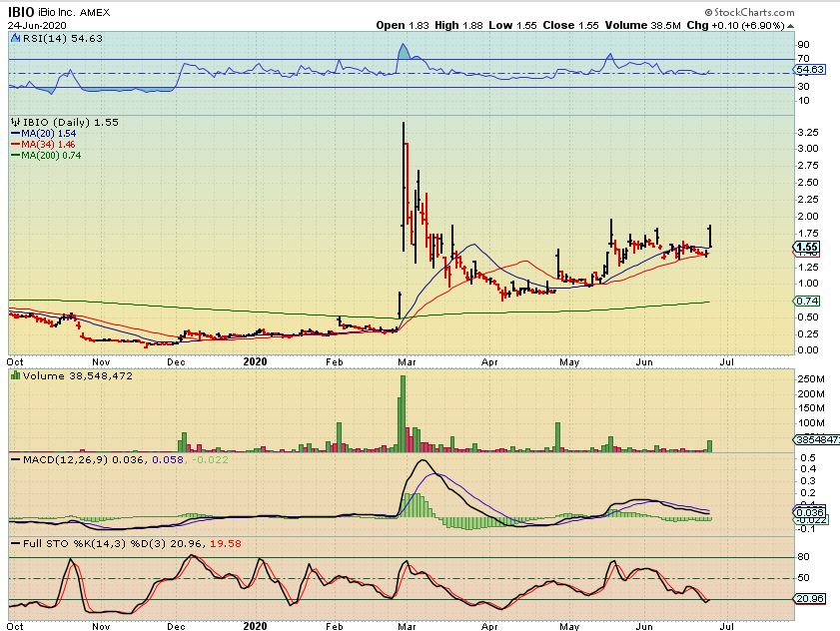This screenshot has width=840, height=631.
Task: Click the RSI(14) 54.63 indicator label
Action: [62, 39]
